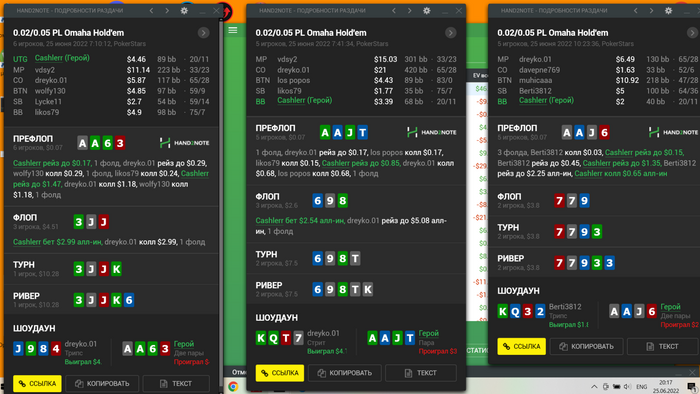700x394 pixels.
Task: Open Cashlerr (Герой) link in right window
Action: tap(546, 100)
